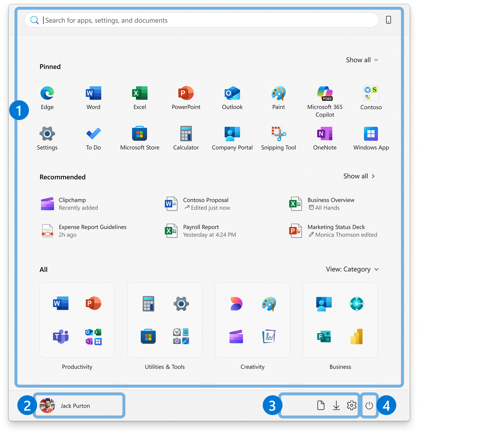Image resolution: width=504 pixels, height=434 pixels.
Task: Open Documents folder icon in bottom bar
Action: click(x=321, y=405)
